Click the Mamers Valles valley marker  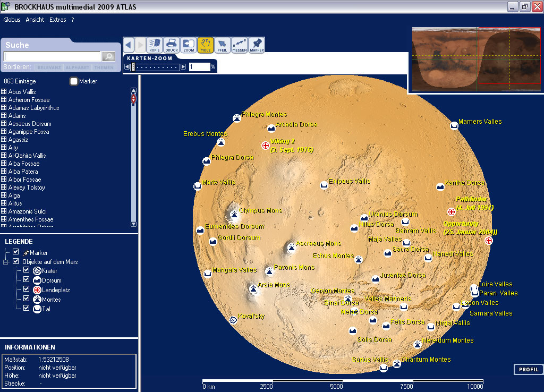454,125
